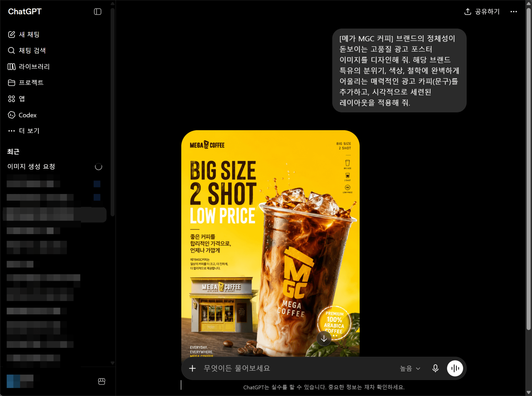Screen dimensions: 532x396
Task: Select 'Codex' menu label
Action: [x=27, y=115]
